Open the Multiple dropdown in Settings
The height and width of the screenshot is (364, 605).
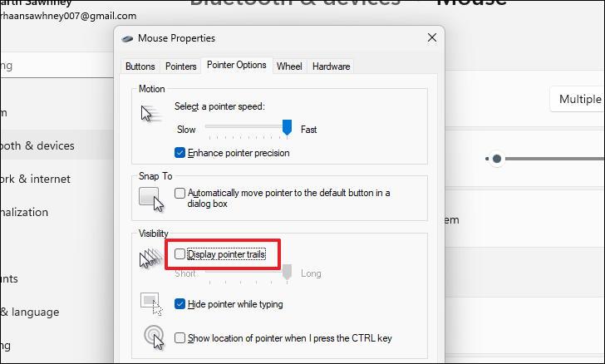[x=578, y=99]
